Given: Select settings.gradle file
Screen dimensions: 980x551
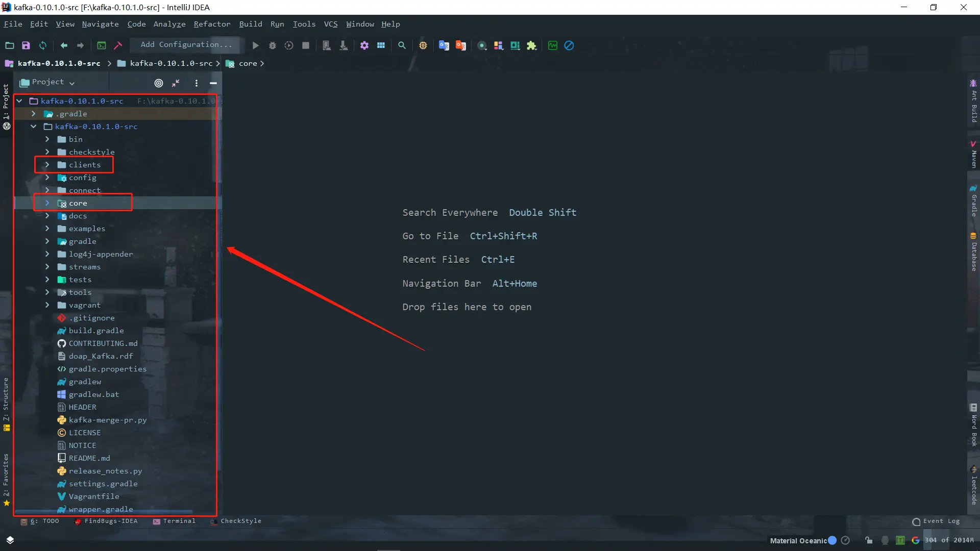Looking at the screenshot, I should point(103,484).
